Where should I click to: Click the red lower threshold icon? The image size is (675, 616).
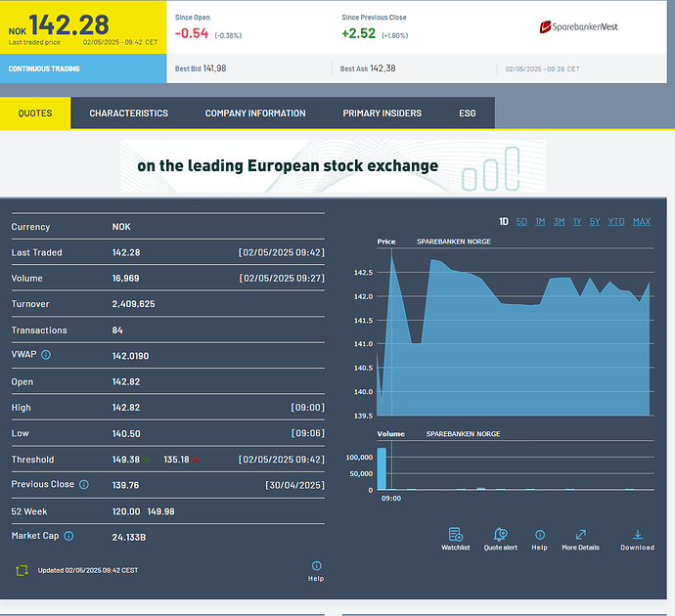coord(196,460)
